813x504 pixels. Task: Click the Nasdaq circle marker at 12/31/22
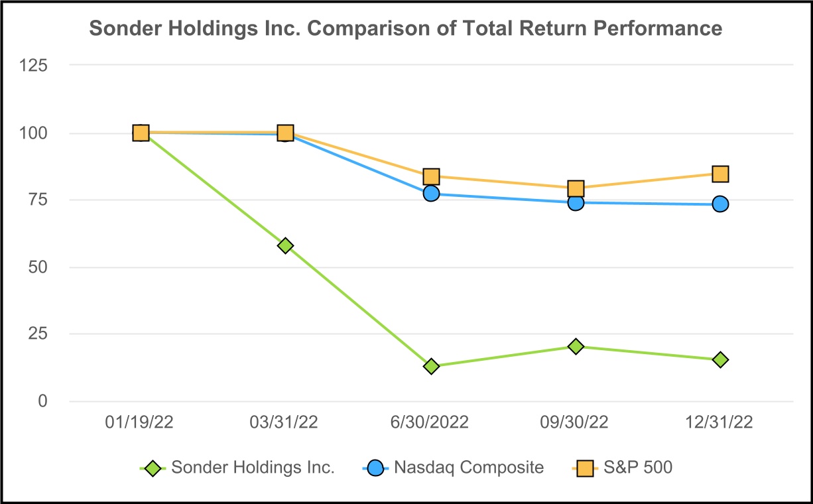tap(721, 204)
